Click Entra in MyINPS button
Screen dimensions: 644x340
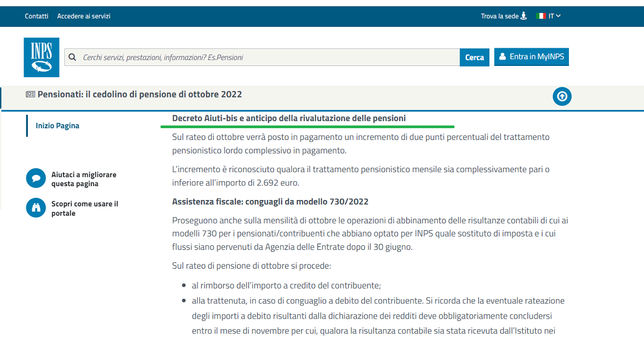click(x=531, y=56)
